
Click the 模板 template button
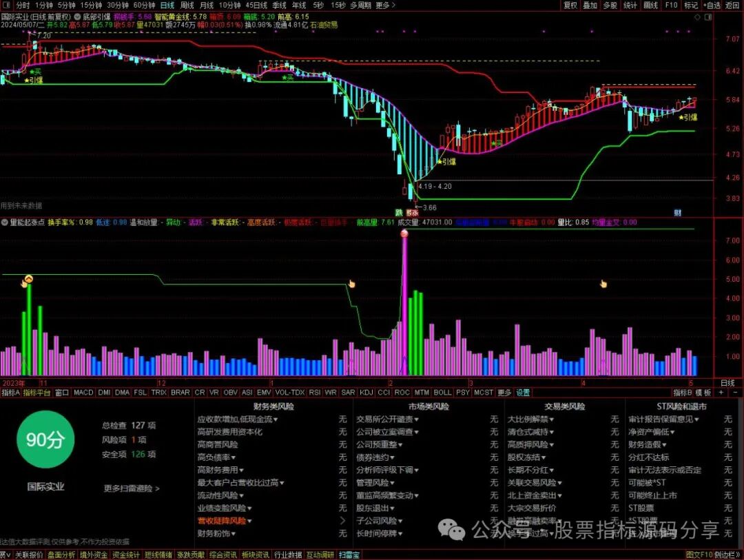coord(703,393)
